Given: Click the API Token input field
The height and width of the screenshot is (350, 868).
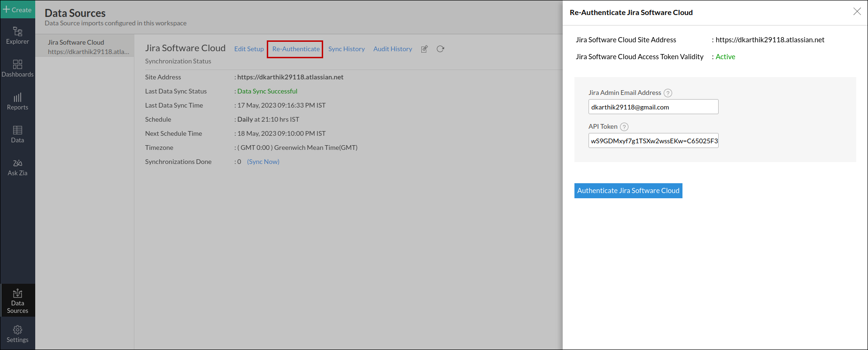Looking at the screenshot, I should (653, 140).
